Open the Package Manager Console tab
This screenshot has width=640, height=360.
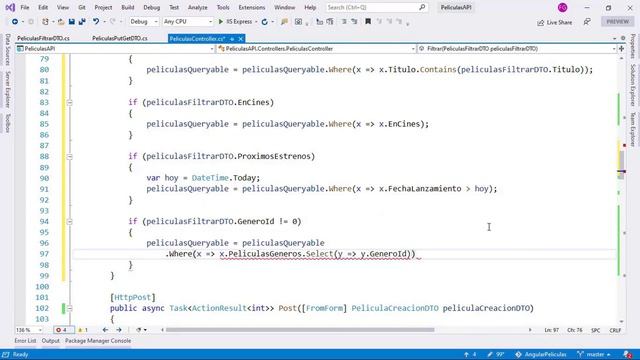click(x=98, y=341)
